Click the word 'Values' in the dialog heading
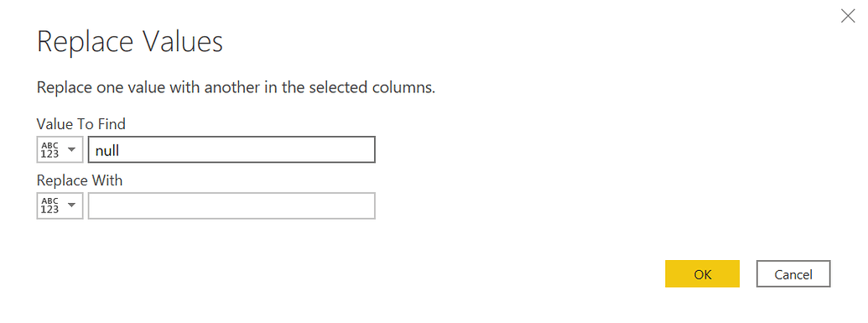Image resolution: width=868 pixels, height=323 pixels. 179,42
